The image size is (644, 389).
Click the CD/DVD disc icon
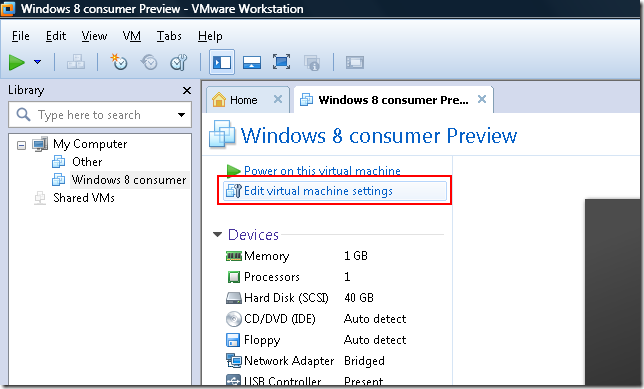[234, 319]
